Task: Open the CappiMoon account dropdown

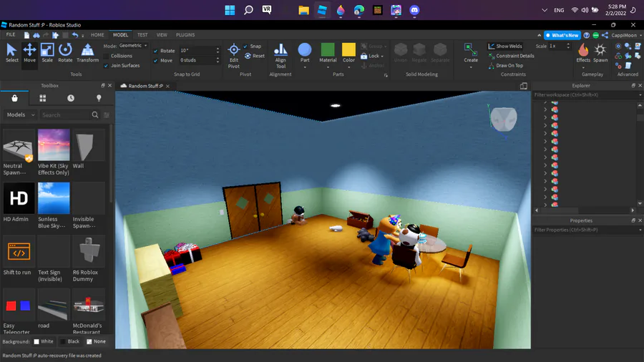Action: pyautogui.click(x=626, y=35)
